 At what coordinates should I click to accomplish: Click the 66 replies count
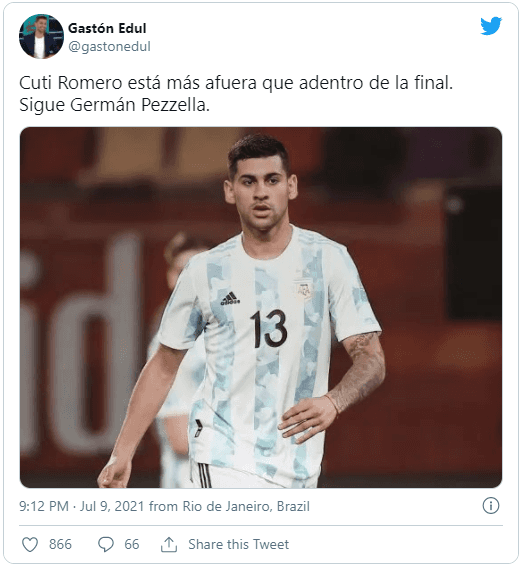coord(132,545)
